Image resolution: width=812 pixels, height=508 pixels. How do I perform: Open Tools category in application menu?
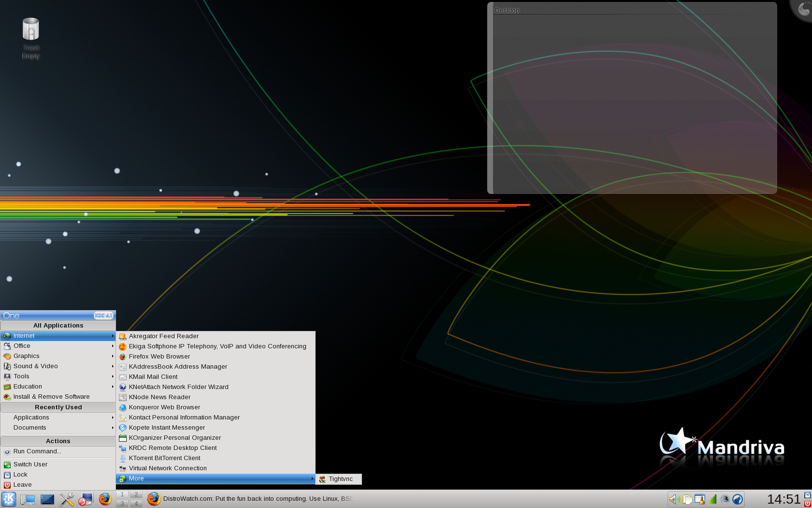(x=58, y=376)
